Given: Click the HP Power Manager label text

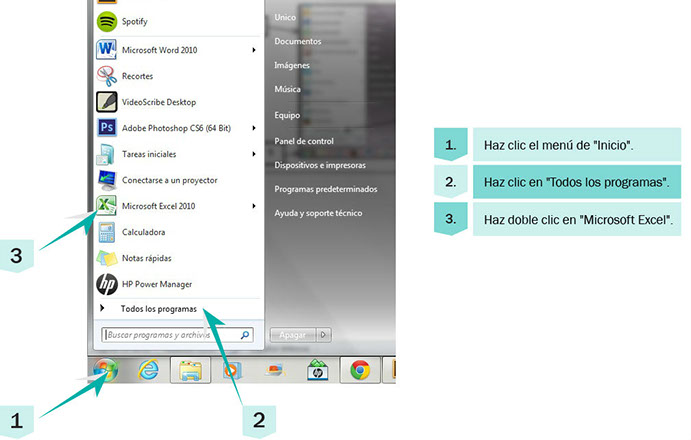Looking at the screenshot, I should pos(157,284).
